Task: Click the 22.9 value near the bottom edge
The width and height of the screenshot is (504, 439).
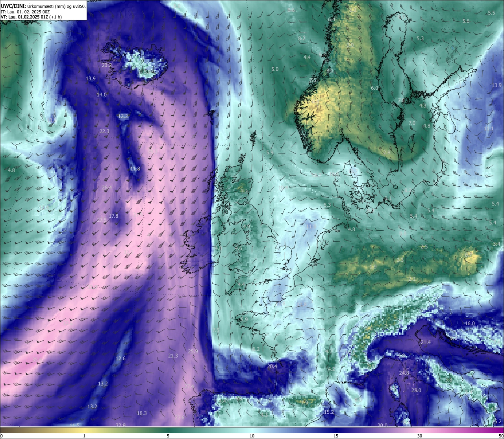Action: pos(120,425)
